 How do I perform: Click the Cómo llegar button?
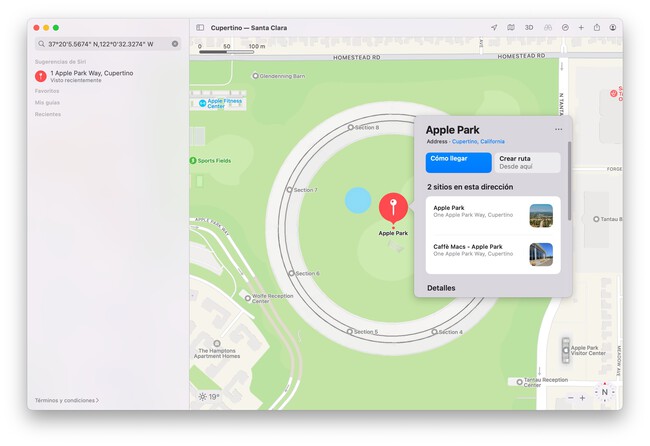459,162
